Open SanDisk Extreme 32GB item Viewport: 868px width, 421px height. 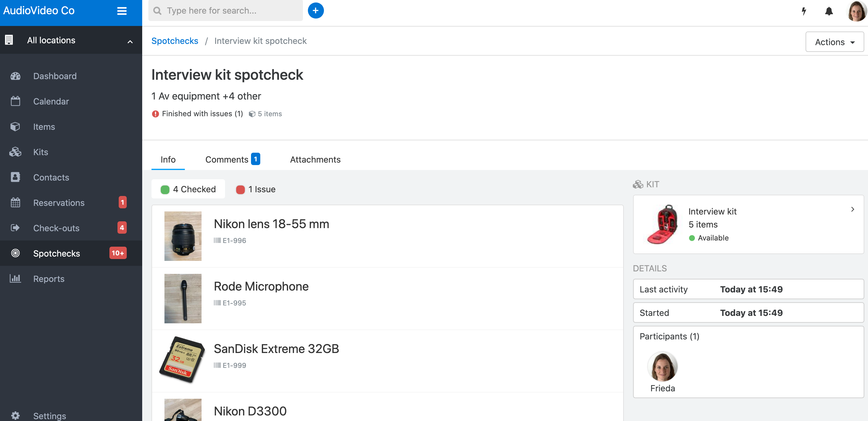point(277,349)
